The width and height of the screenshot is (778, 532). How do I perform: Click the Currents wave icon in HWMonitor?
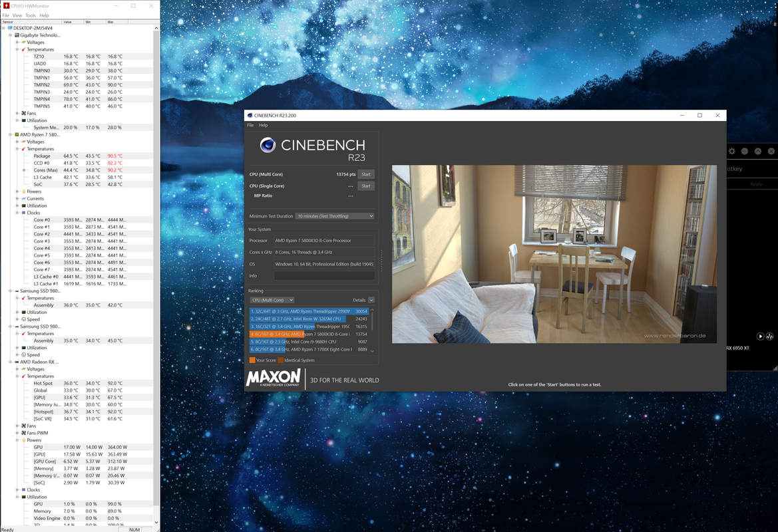click(23, 198)
